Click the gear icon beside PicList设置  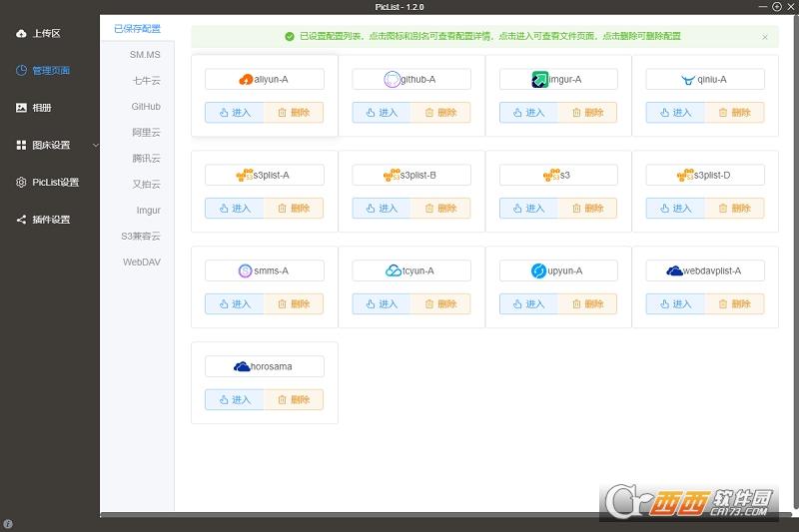click(21, 183)
